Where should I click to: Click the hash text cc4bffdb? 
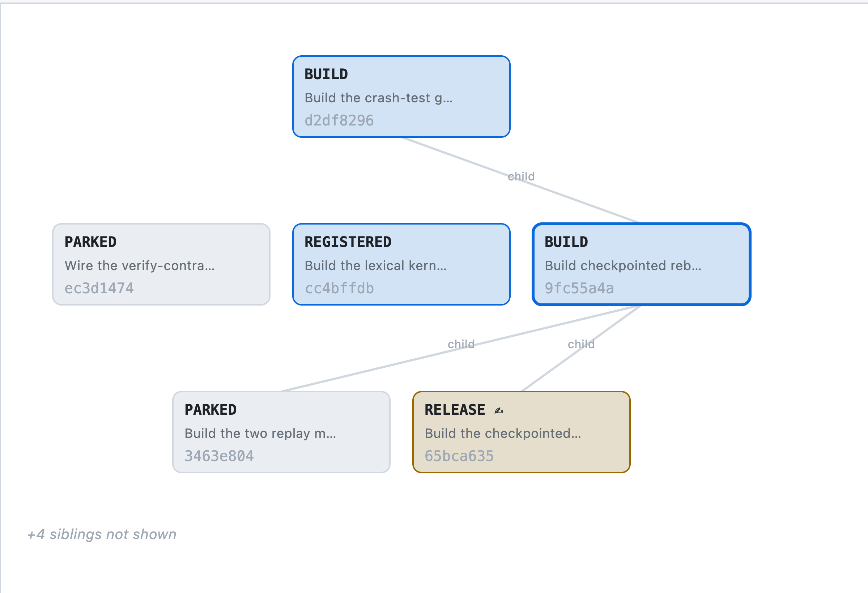[x=339, y=288]
